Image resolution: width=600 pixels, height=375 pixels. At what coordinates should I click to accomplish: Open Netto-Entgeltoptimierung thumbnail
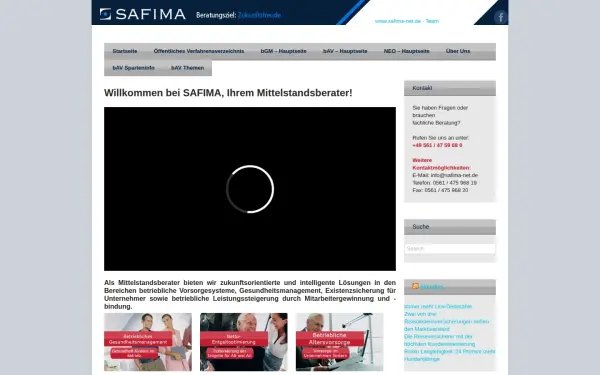click(x=244, y=342)
